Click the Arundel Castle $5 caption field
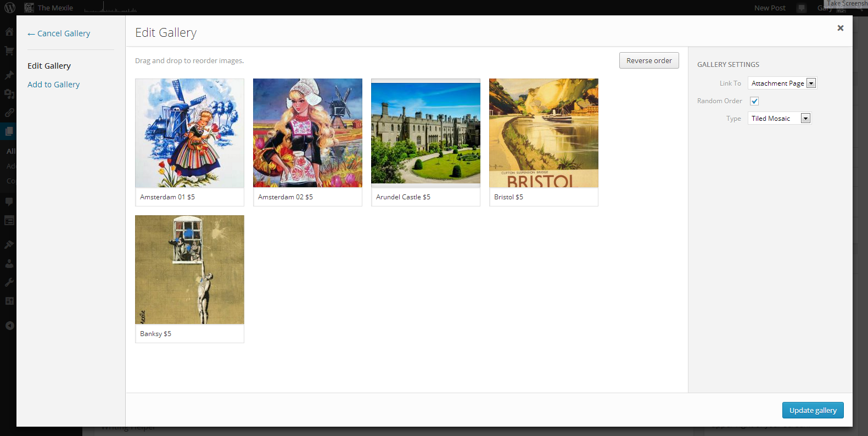 pyautogui.click(x=425, y=197)
